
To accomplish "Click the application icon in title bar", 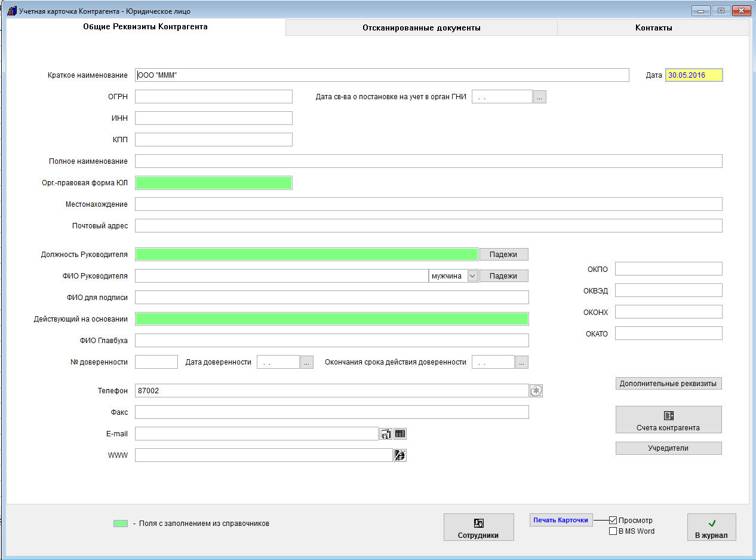I will (x=11, y=11).
